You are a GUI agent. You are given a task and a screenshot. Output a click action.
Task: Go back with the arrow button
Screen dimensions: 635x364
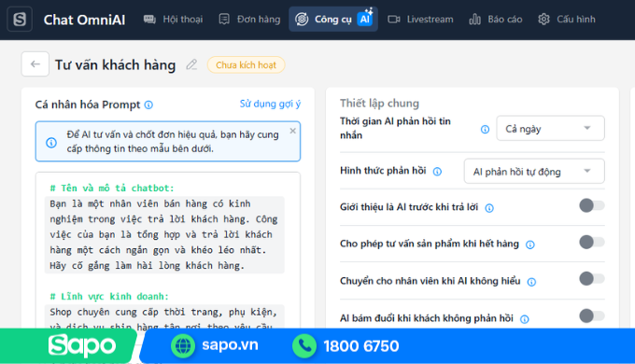pyautogui.click(x=35, y=64)
